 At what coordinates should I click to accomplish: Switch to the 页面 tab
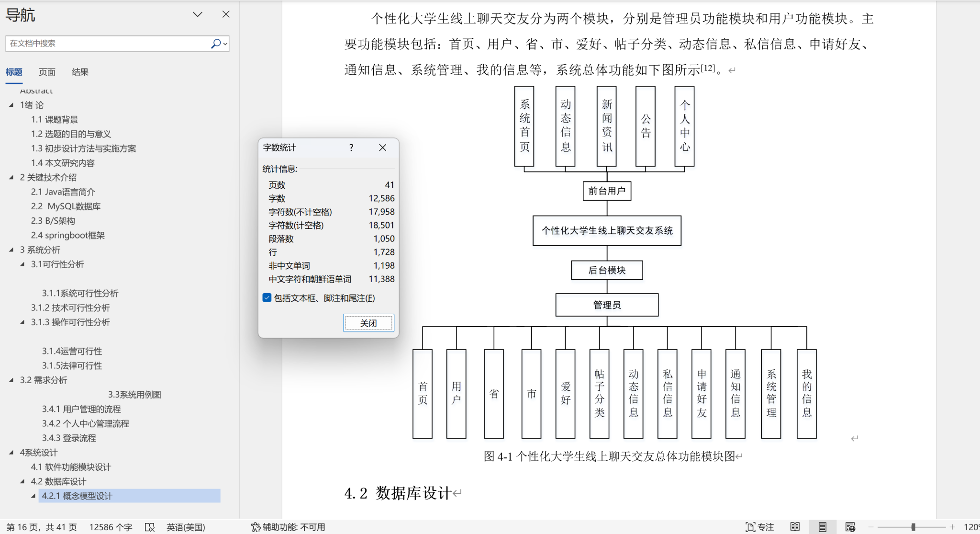click(46, 72)
